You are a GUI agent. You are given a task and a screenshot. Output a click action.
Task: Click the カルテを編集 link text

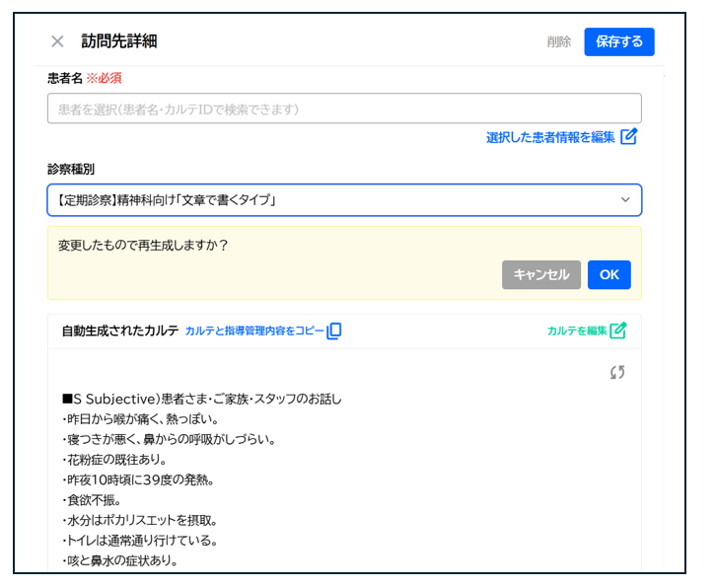(x=576, y=331)
